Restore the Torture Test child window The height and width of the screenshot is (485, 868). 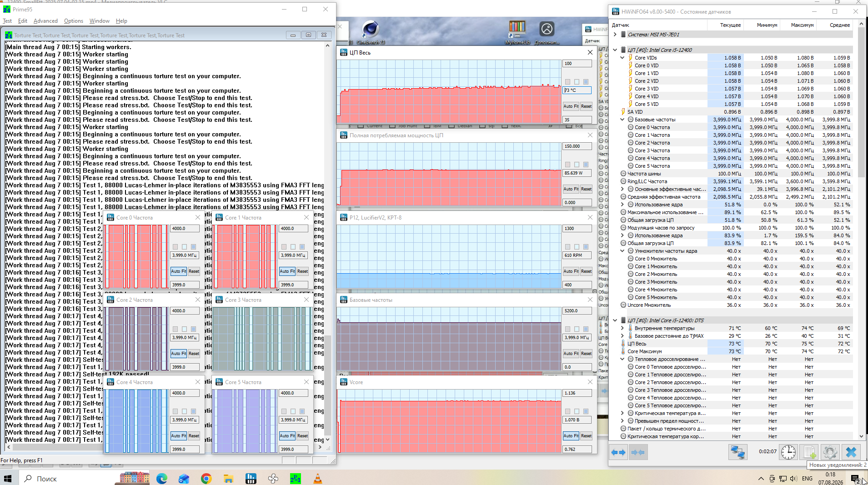tap(308, 35)
